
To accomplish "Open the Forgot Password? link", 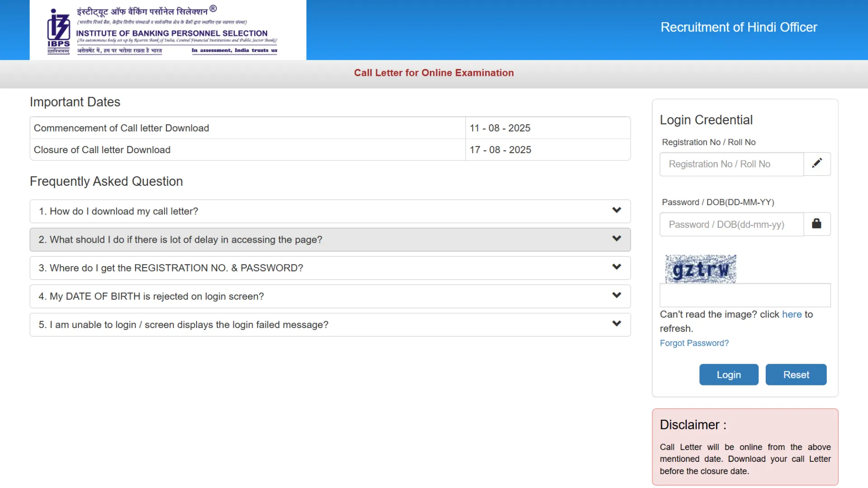I will [694, 343].
